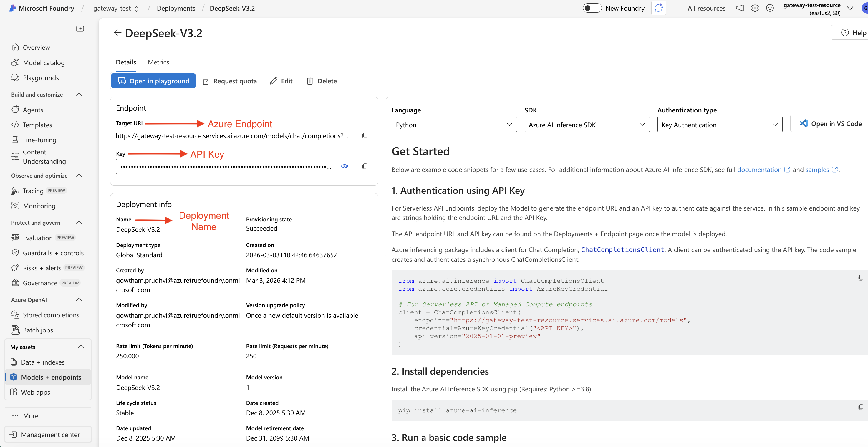This screenshot has height=447, width=868.
Task: Open Playgrounds from the sidebar
Action: click(40, 77)
